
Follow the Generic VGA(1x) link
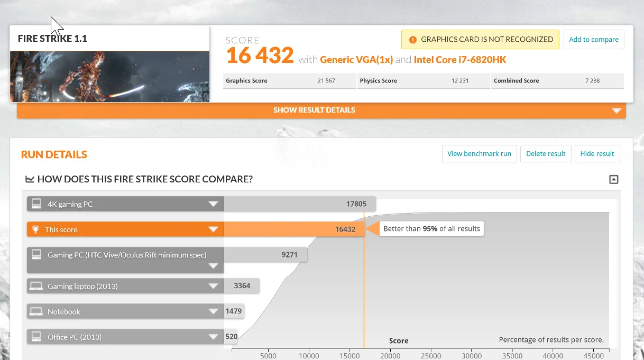pos(356,60)
